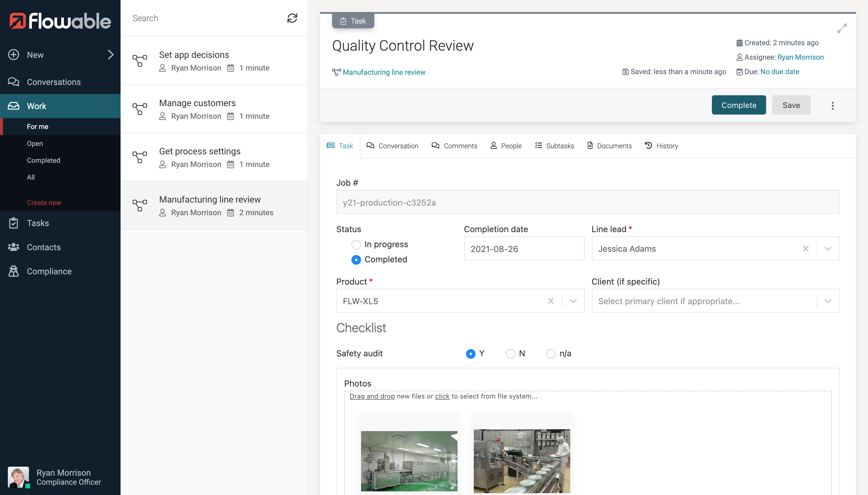Open the Client select dropdown arrow
The height and width of the screenshot is (495, 868).
(x=828, y=301)
